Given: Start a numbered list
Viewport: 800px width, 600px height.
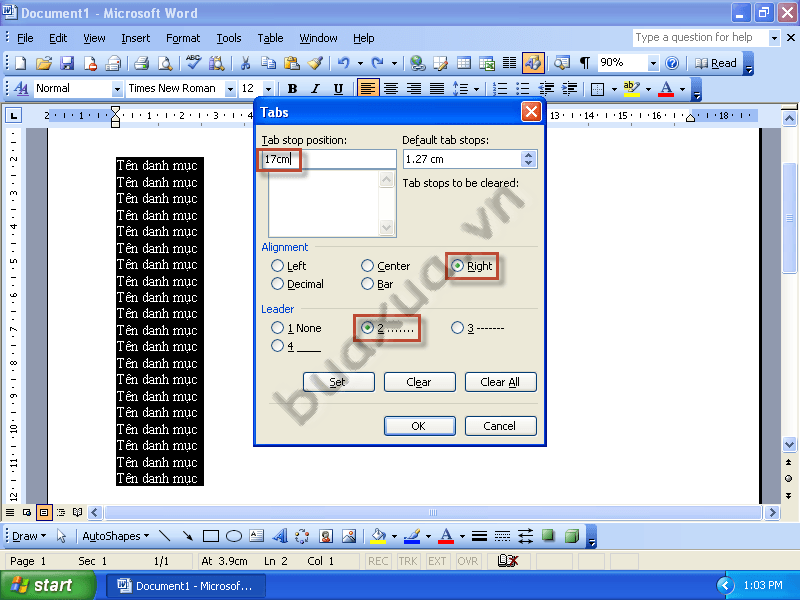Looking at the screenshot, I should pos(500,89).
